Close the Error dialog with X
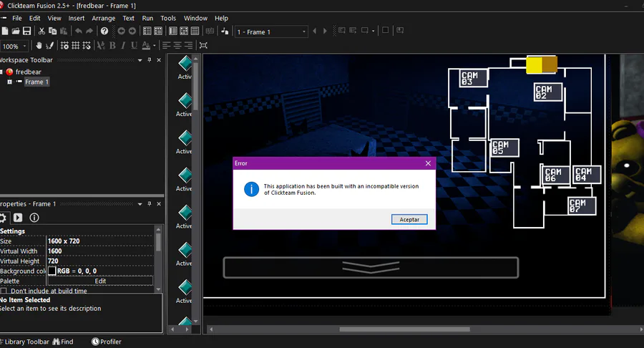 coord(428,163)
